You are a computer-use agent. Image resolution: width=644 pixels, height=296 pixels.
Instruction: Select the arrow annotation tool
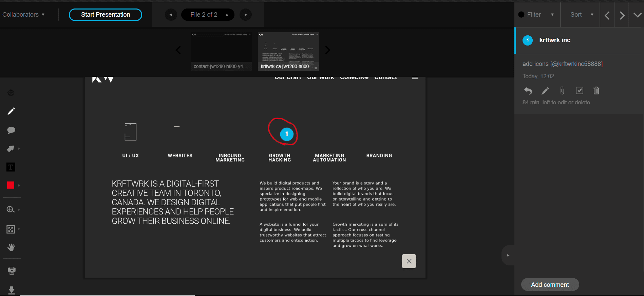pyautogui.click(x=11, y=149)
